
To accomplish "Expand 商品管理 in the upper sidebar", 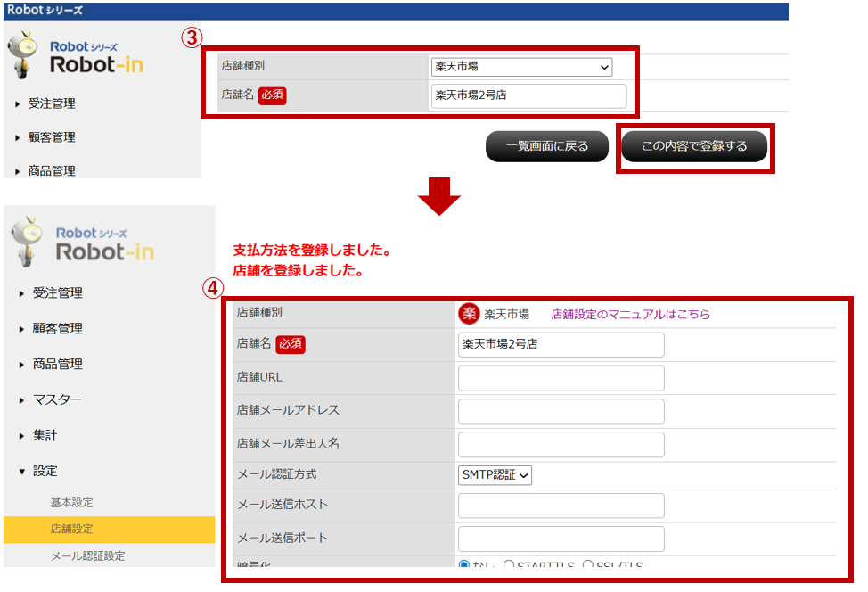I will click(52, 170).
